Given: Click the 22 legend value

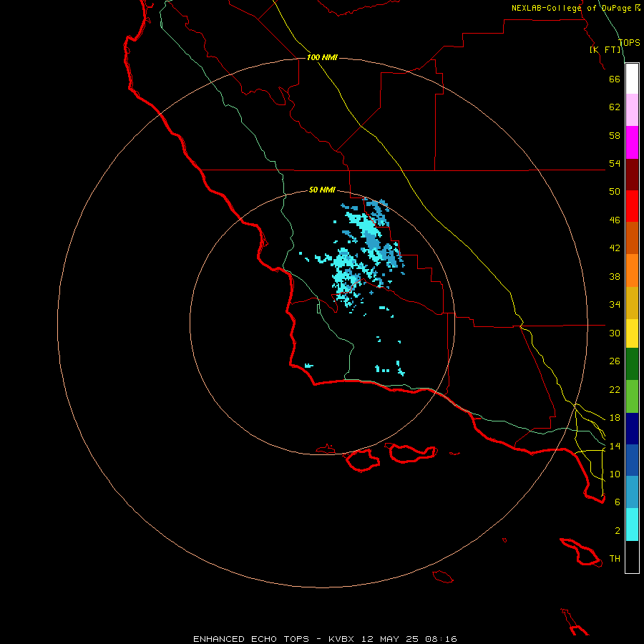Looking at the screenshot, I should click(x=615, y=389).
